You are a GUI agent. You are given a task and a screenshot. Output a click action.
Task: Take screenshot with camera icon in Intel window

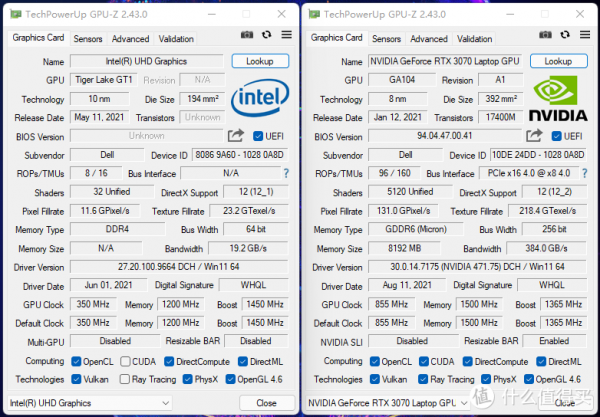[x=247, y=35]
